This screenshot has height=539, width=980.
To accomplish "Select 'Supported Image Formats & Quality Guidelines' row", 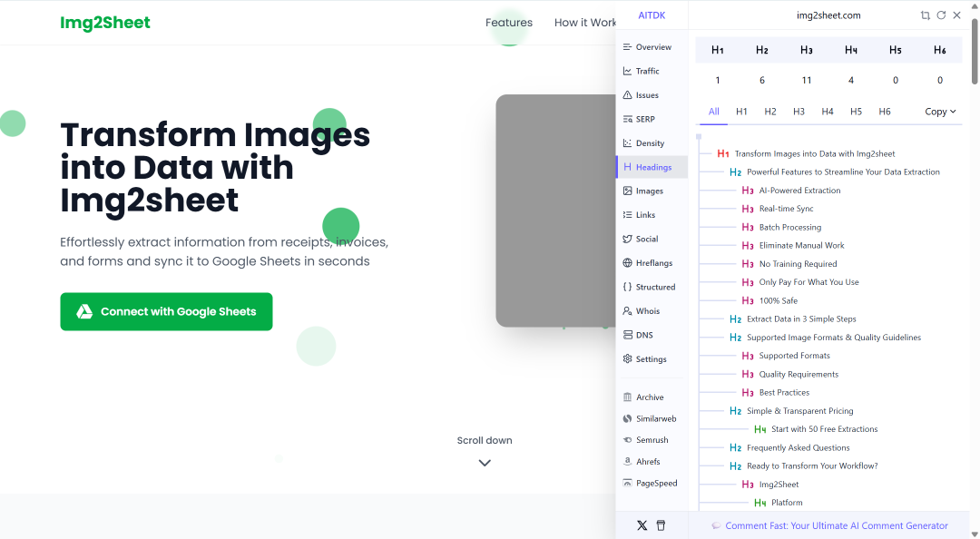I will tap(826, 338).
